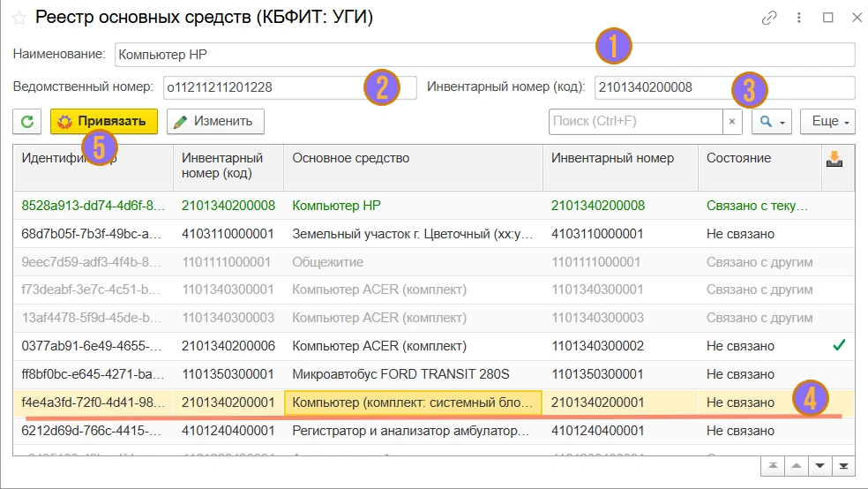This screenshot has width=868, height=489.
Task: Click code cell 4103110000001 in second column
Action: pos(228,234)
